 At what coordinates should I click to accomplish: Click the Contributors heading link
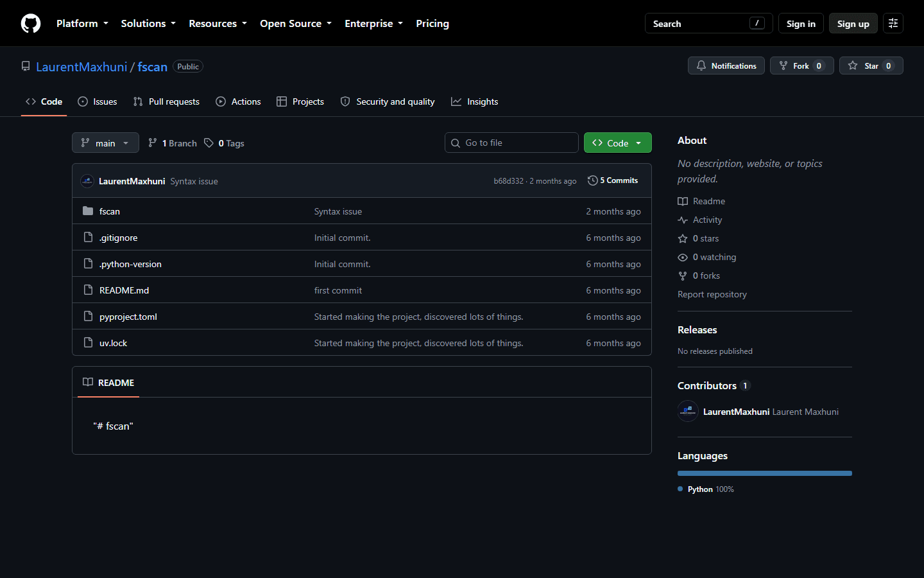point(707,385)
